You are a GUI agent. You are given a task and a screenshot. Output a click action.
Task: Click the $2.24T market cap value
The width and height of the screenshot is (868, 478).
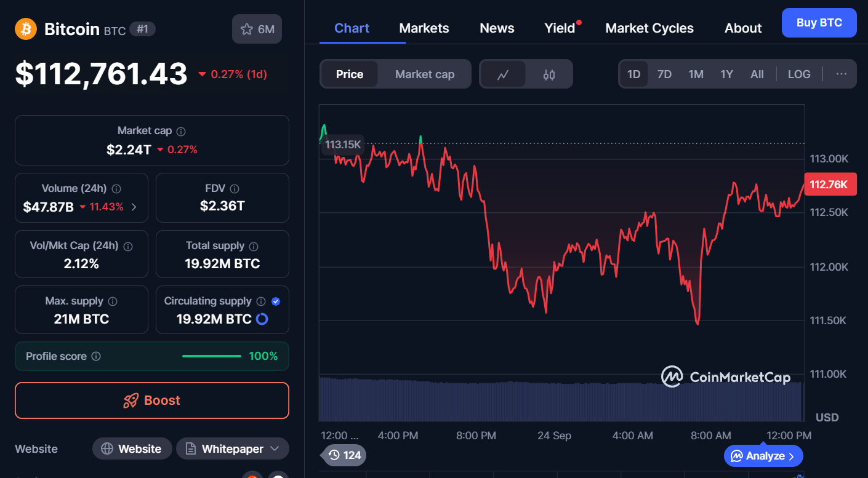coord(129,149)
